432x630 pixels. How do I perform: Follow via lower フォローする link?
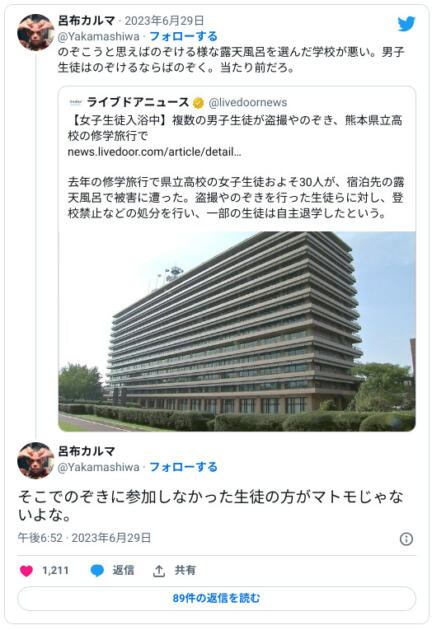coord(183,467)
